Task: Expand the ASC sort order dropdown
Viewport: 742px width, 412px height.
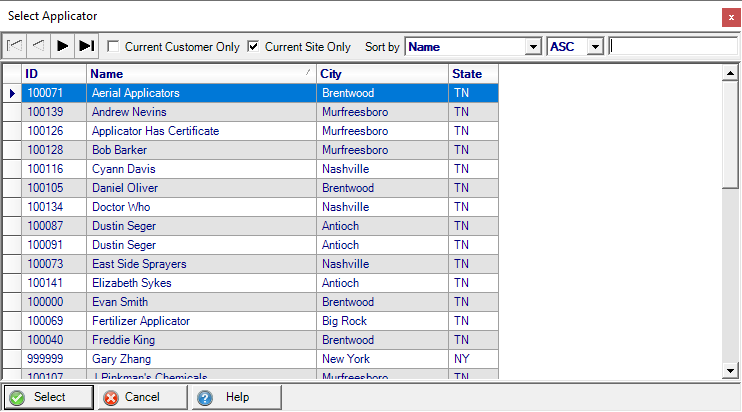Action: tap(595, 47)
